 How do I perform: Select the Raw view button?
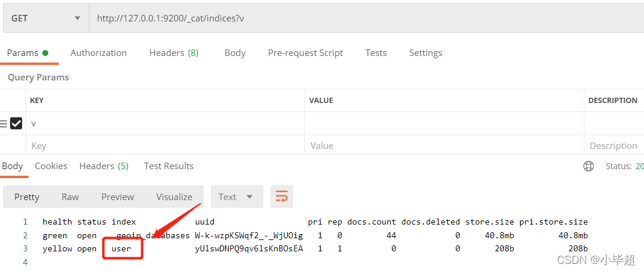click(70, 197)
